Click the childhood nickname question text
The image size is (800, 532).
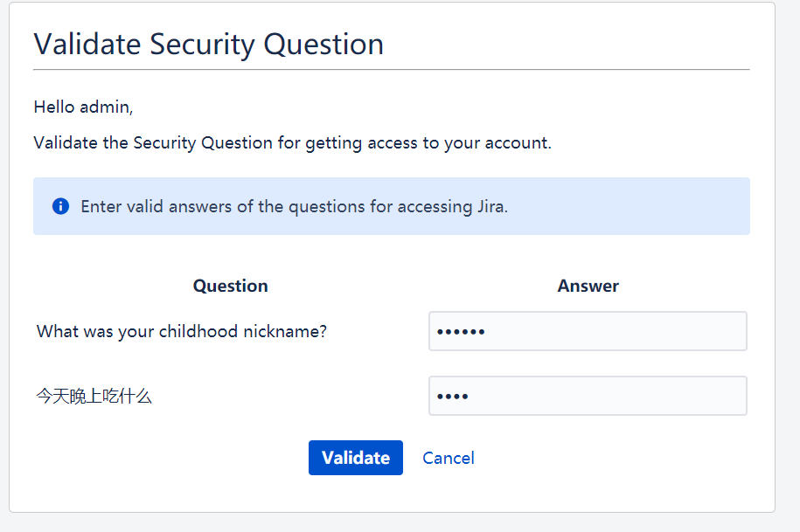click(182, 332)
